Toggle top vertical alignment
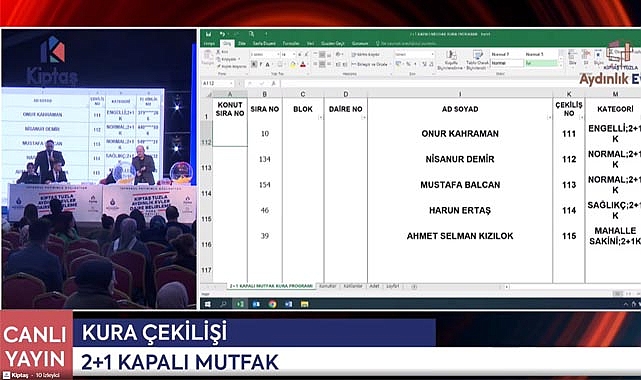641x380 pixels. [315, 54]
